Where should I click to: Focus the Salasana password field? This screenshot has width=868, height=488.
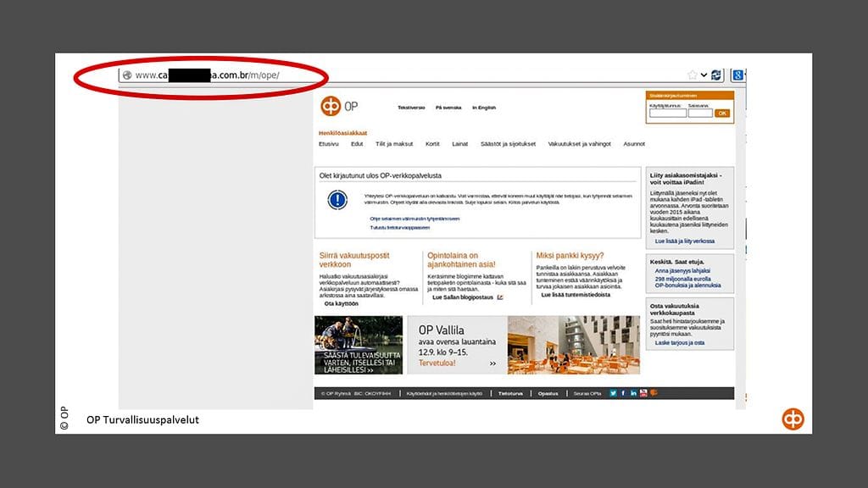700,113
